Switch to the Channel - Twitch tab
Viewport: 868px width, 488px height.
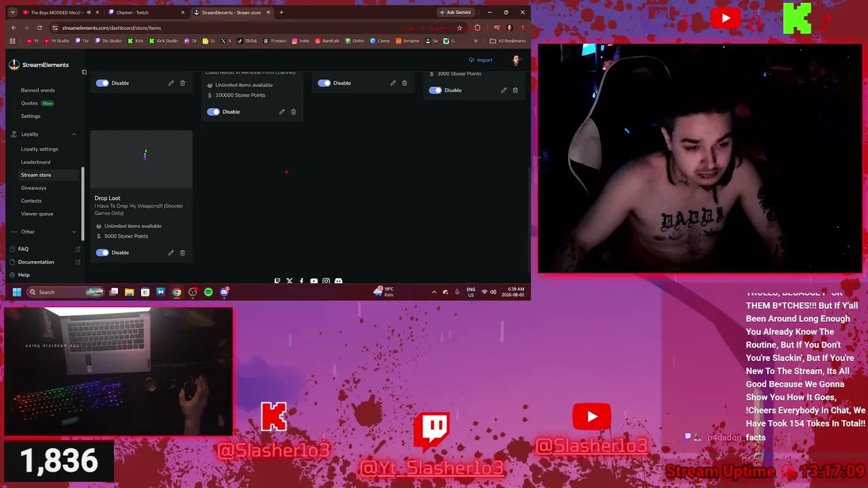point(146,12)
